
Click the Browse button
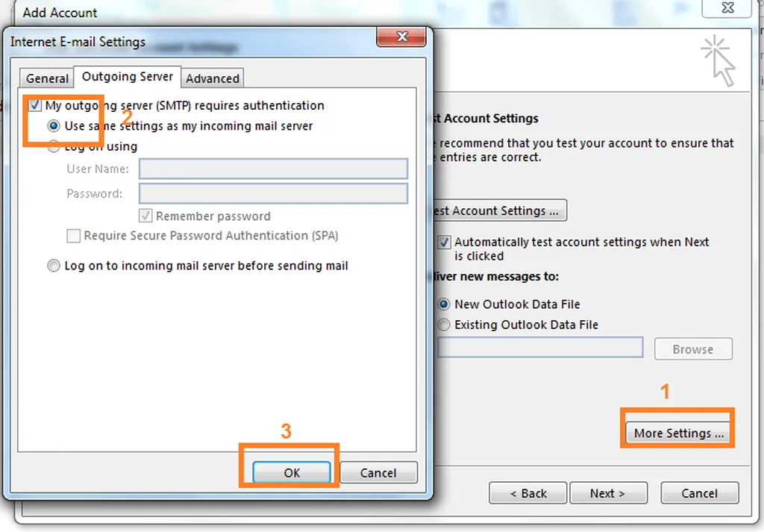(693, 349)
